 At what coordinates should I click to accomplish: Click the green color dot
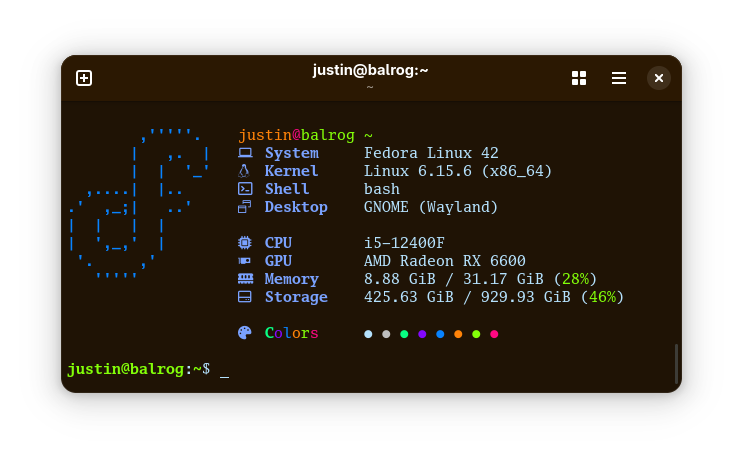(x=404, y=334)
